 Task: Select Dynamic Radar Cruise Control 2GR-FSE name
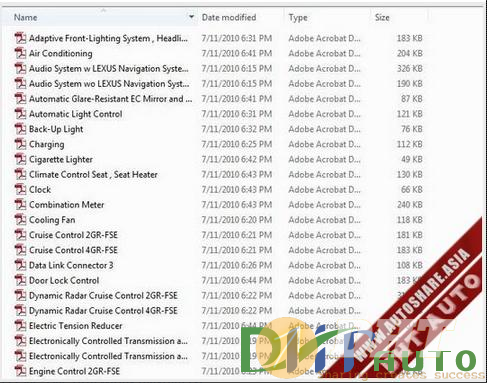(103, 296)
